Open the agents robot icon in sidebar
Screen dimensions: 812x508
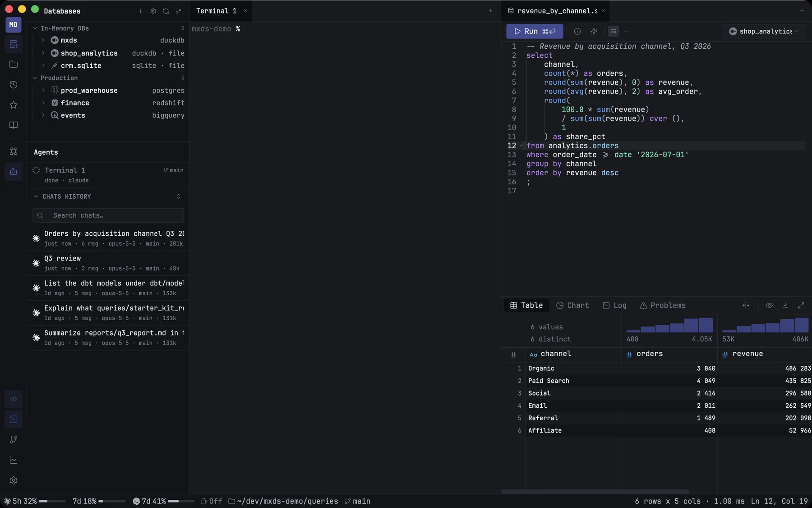click(x=14, y=172)
